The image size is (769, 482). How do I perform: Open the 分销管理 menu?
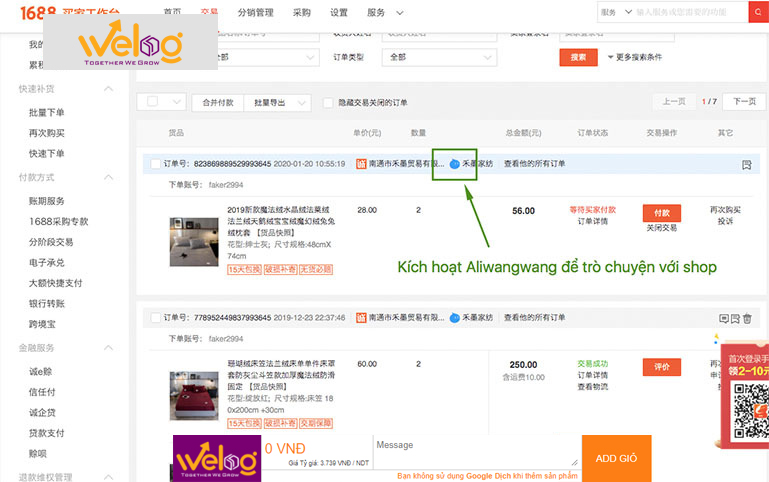pos(256,13)
